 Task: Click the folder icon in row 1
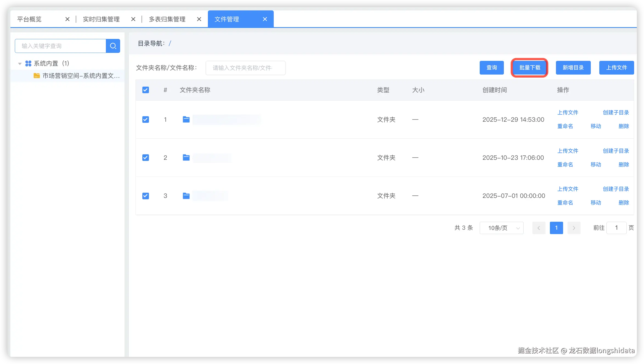[186, 120]
